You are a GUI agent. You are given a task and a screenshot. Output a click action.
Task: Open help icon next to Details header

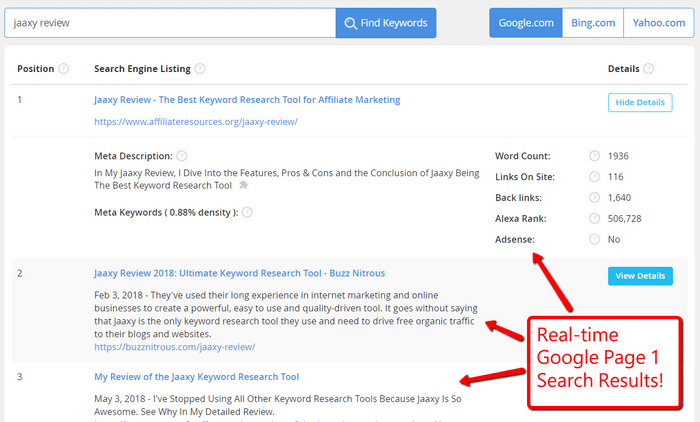tap(649, 69)
